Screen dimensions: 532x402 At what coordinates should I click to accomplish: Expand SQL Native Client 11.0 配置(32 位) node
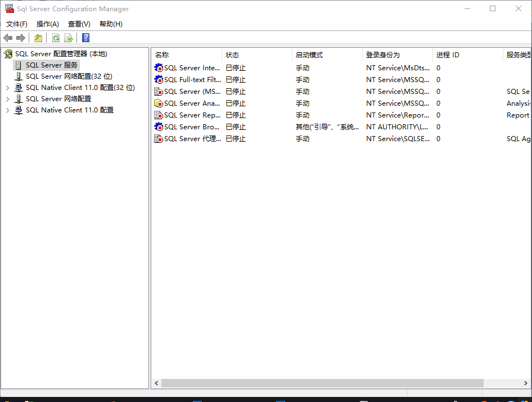click(x=7, y=88)
